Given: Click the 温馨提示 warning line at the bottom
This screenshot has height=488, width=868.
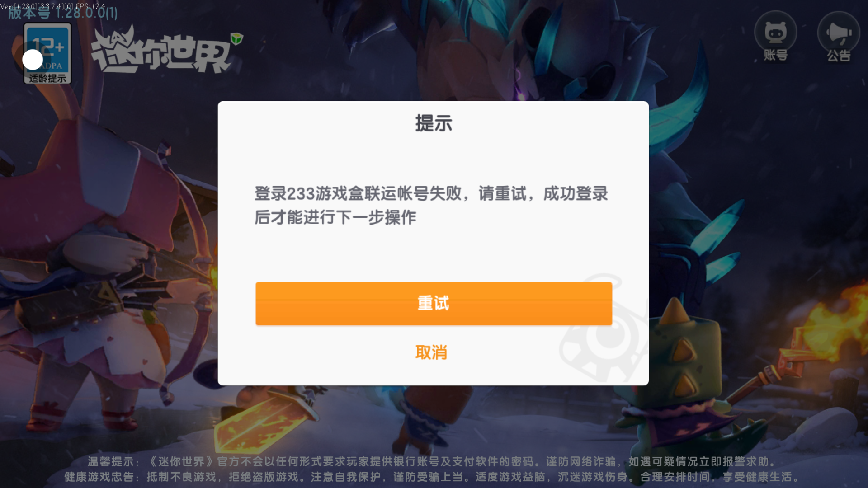Looking at the screenshot, I should (x=432, y=461).
